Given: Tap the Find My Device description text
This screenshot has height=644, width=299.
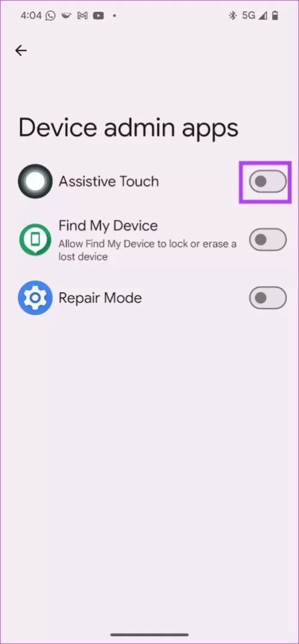Looking at the screenshot, I should point(148,250).
